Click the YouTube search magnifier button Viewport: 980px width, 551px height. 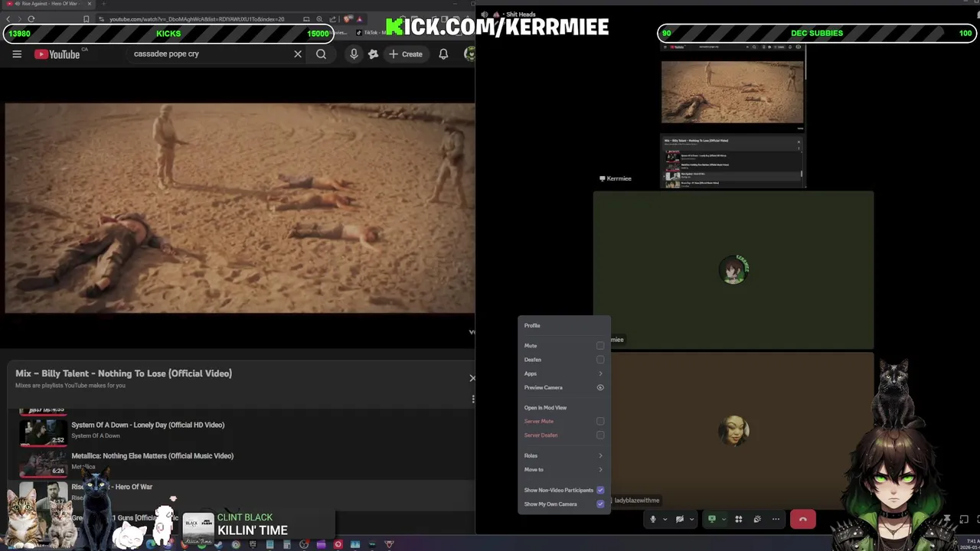321,54
